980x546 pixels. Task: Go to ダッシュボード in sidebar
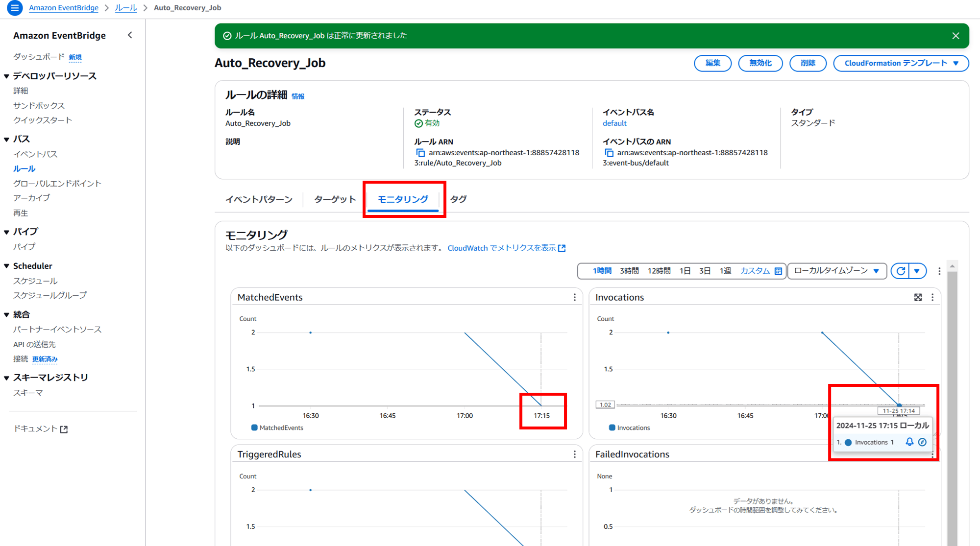(x=39, y=57)
